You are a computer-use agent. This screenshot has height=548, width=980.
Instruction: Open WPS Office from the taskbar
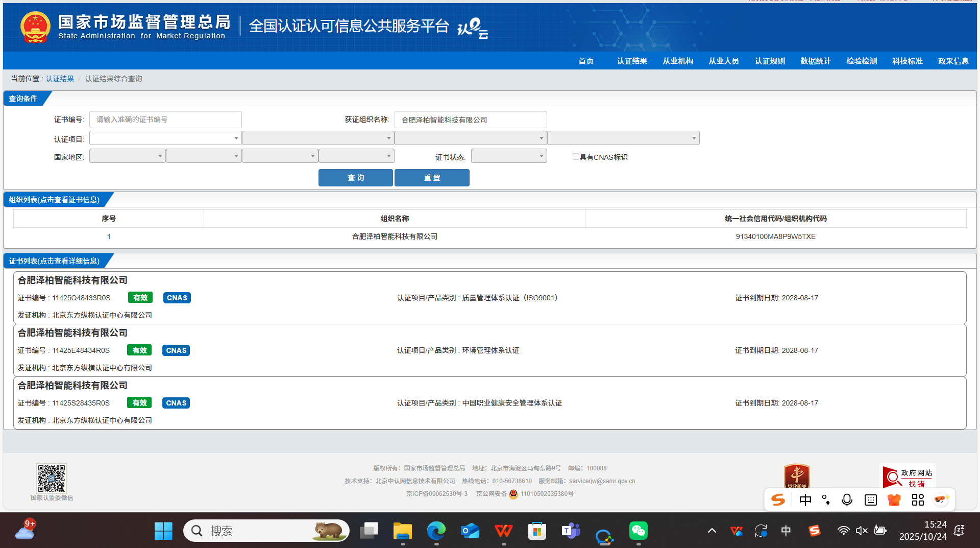pos(504,531)
